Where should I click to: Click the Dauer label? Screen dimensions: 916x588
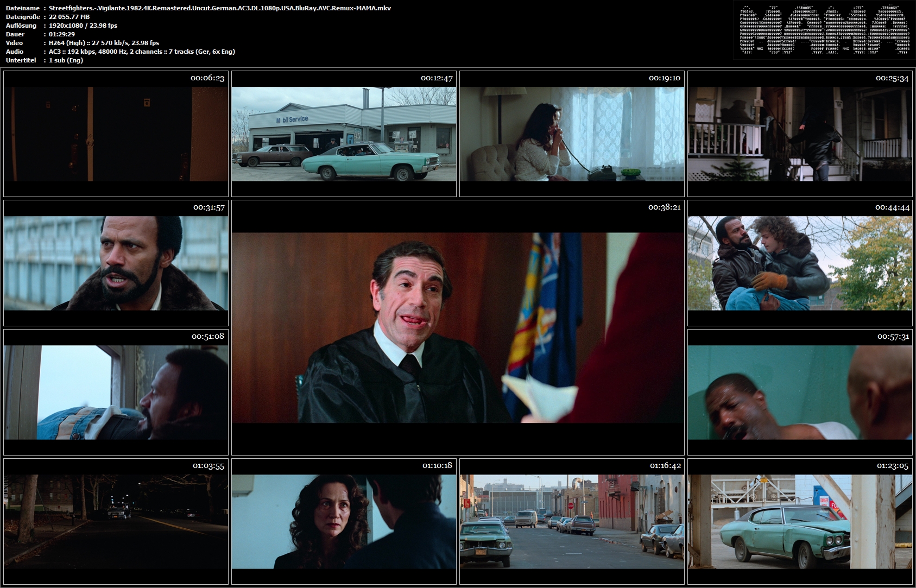point(15,34)
